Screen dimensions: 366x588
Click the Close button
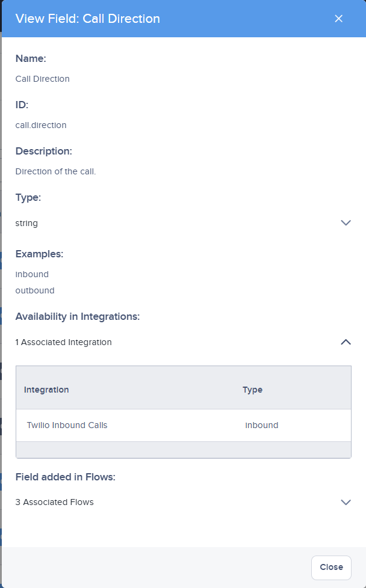[331, 568]
